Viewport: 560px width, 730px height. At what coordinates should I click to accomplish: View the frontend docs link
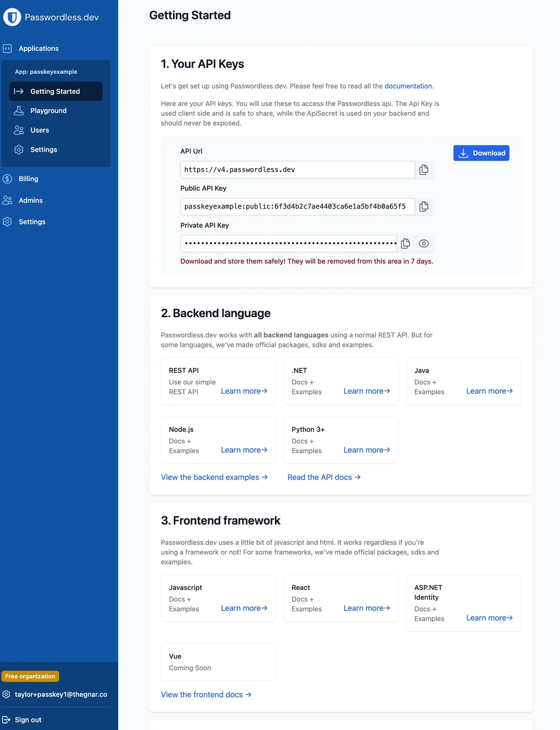coord(206,695)
